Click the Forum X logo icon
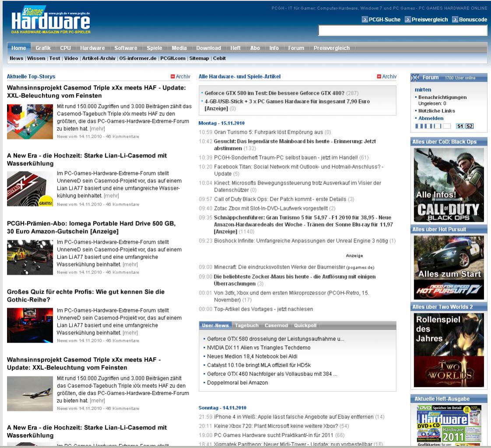 (x=415, y=77)
